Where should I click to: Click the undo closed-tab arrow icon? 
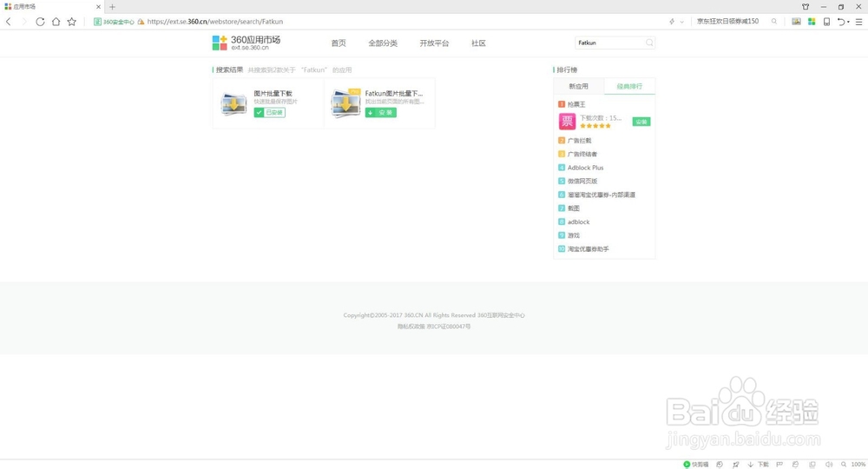[x=841, y=22]
